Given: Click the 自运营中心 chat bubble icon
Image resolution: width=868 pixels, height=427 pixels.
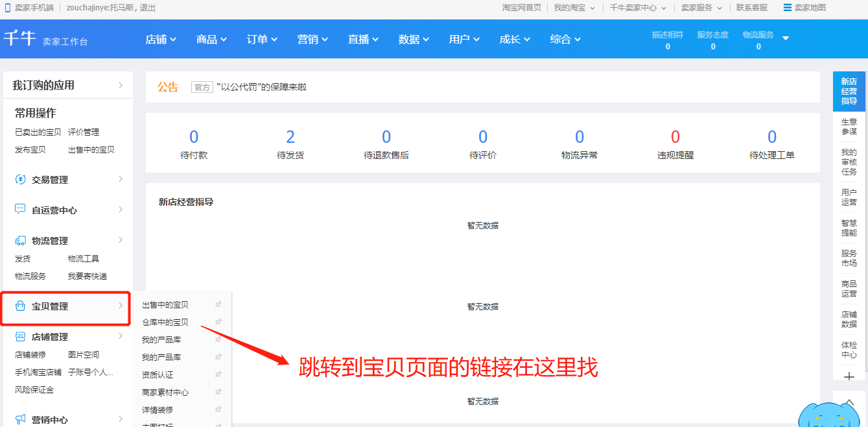Looking at the screenshot, I should [20, 210].
